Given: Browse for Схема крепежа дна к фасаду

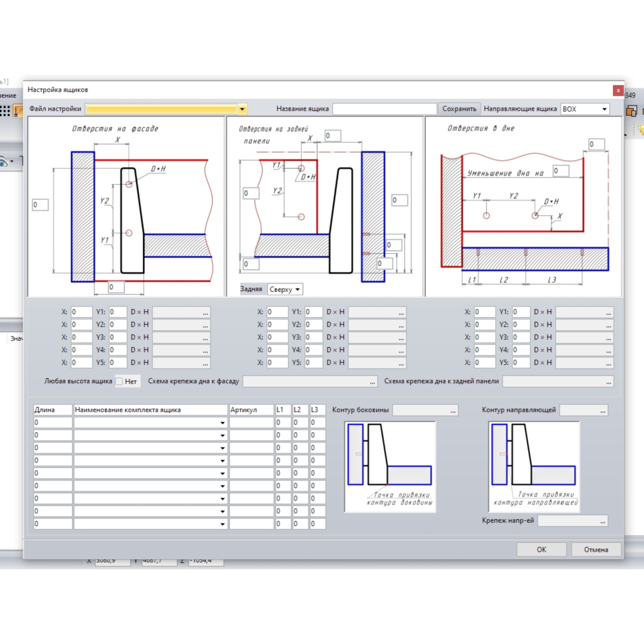Looking at the screenshot, I should pos(372,382).
